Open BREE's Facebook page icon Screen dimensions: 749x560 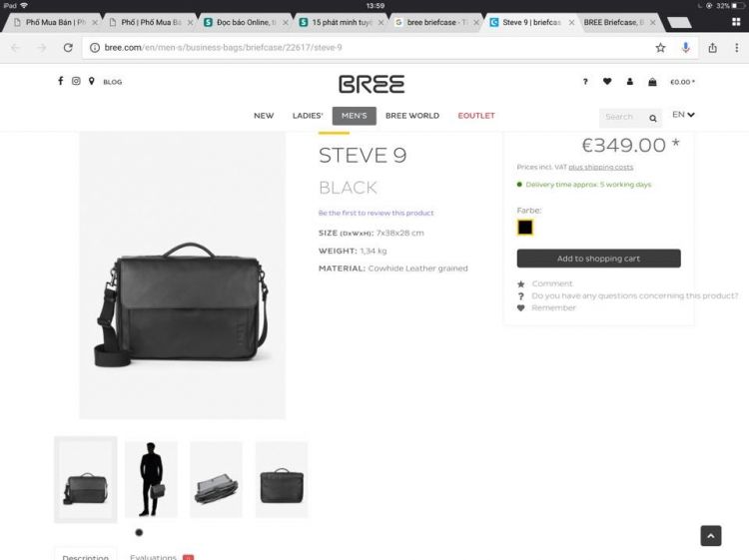(x=60, y=81)
